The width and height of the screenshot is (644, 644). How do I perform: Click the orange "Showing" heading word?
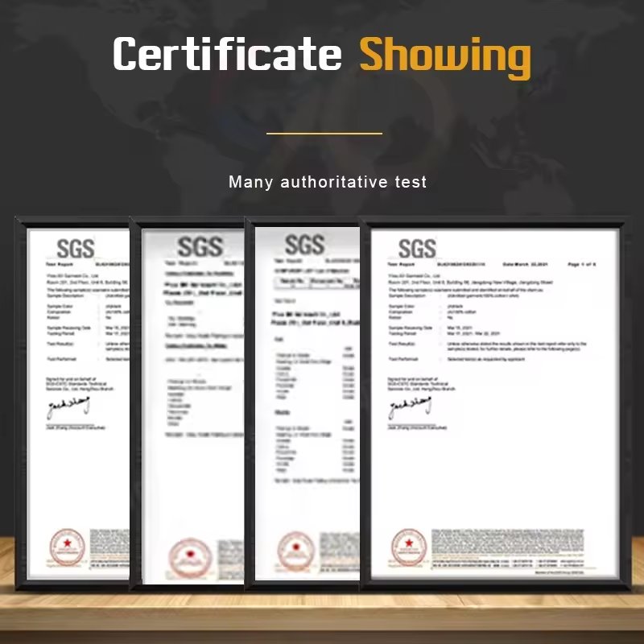446,56
